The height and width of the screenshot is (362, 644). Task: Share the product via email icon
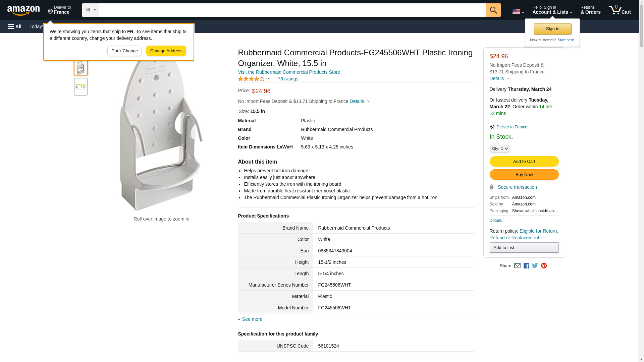517,266
